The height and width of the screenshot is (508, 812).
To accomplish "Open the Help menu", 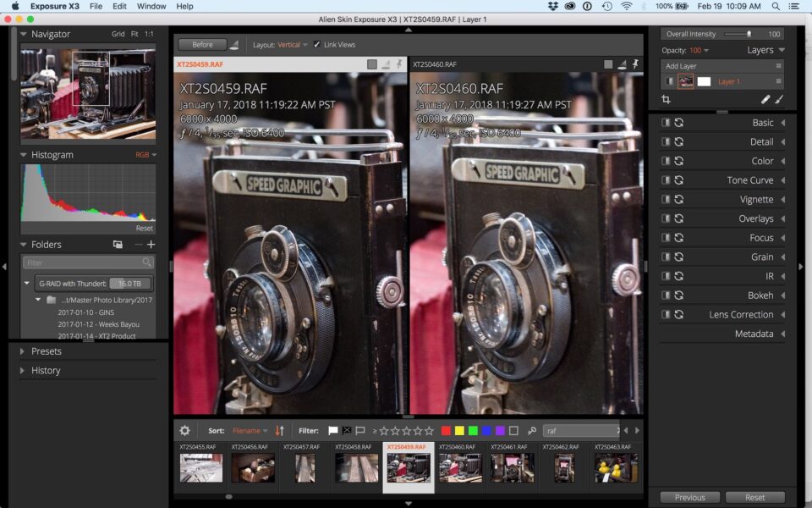I will (184, 6).
